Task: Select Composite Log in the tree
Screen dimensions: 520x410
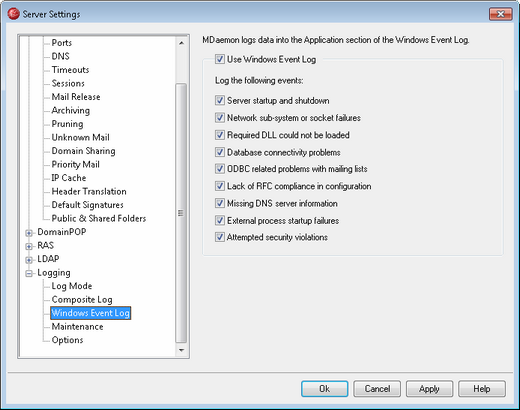Action: (x=82, y=299)
